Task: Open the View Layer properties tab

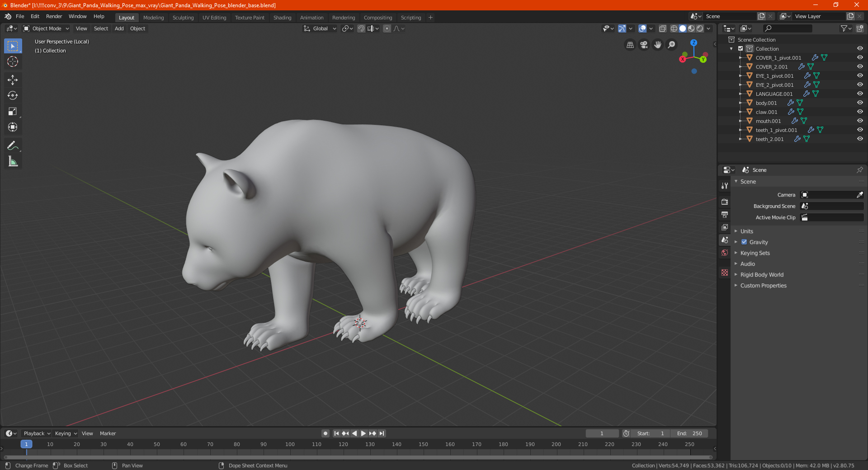Action: (725, 227)
